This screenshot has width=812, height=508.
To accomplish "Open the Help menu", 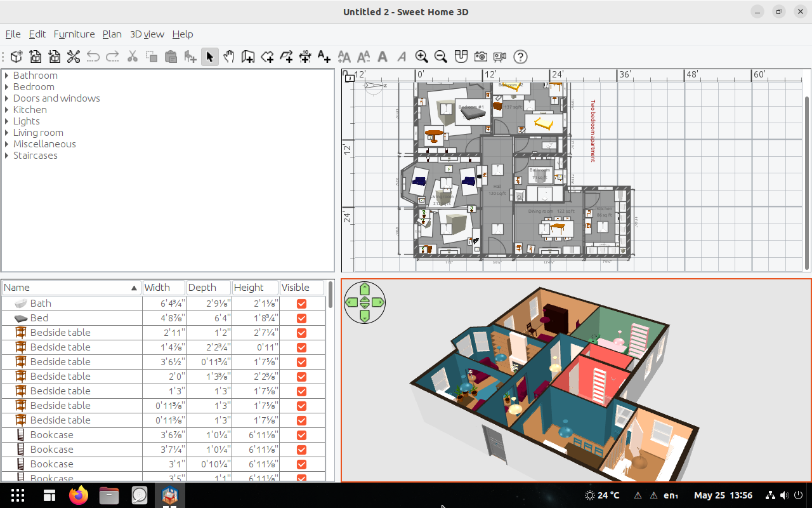I will 183,34.
